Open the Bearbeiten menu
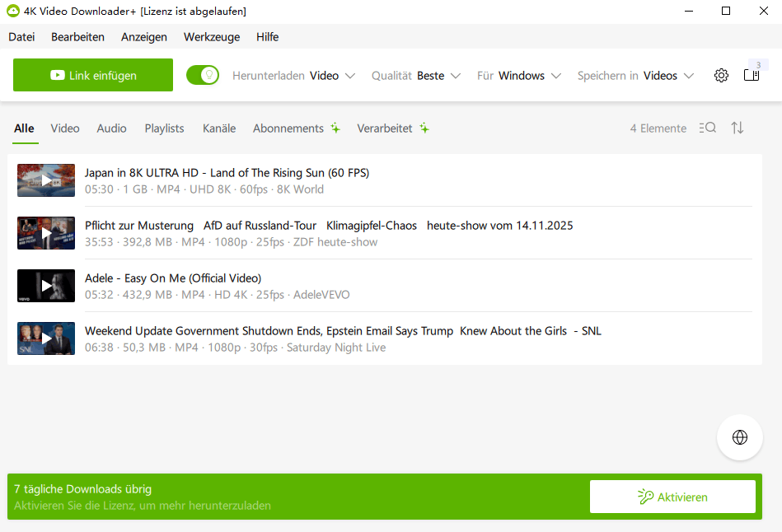 coord(77,37)
